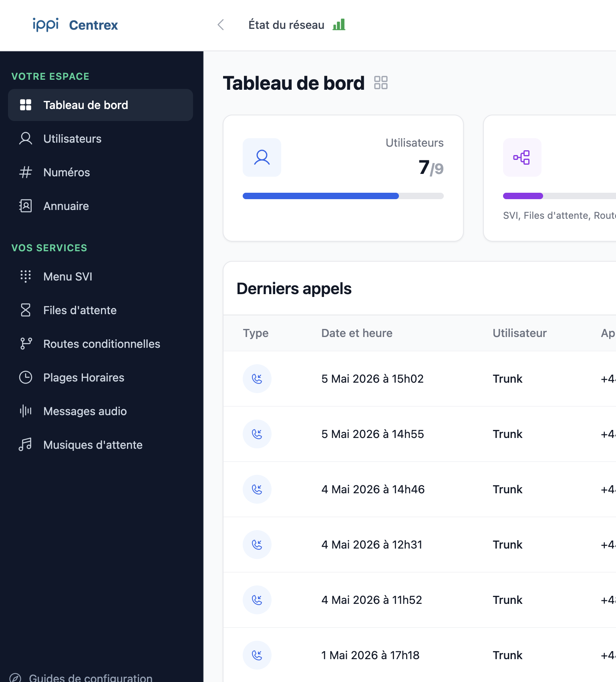Click the Files d'attente hourglass icon

[x=26, y=310]
